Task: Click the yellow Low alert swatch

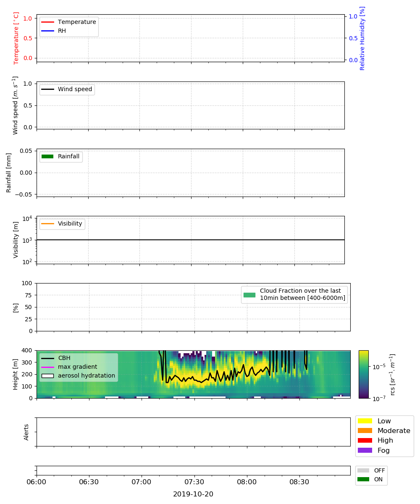Action: [365, 421]
